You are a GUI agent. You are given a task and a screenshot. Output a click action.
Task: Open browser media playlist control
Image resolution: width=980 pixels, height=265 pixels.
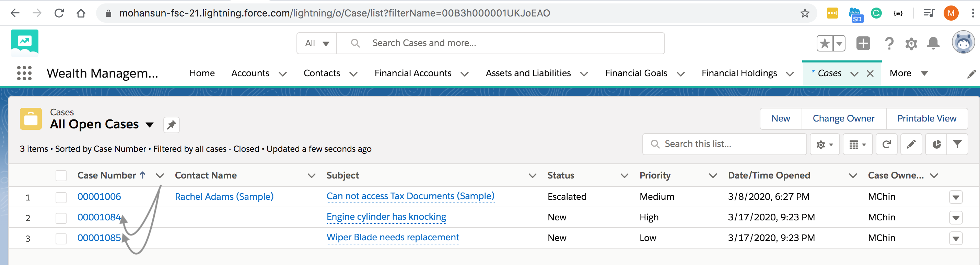(x=929, y=13)
